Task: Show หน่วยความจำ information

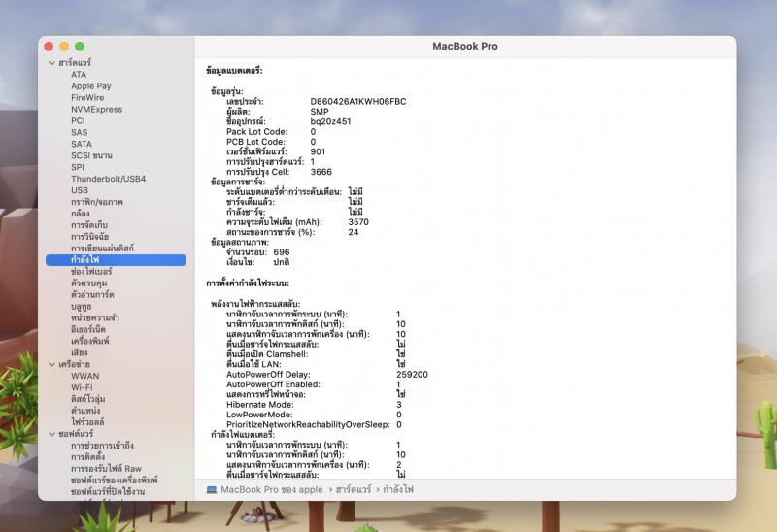Action: pyautogui.click(x=95, y=318)
